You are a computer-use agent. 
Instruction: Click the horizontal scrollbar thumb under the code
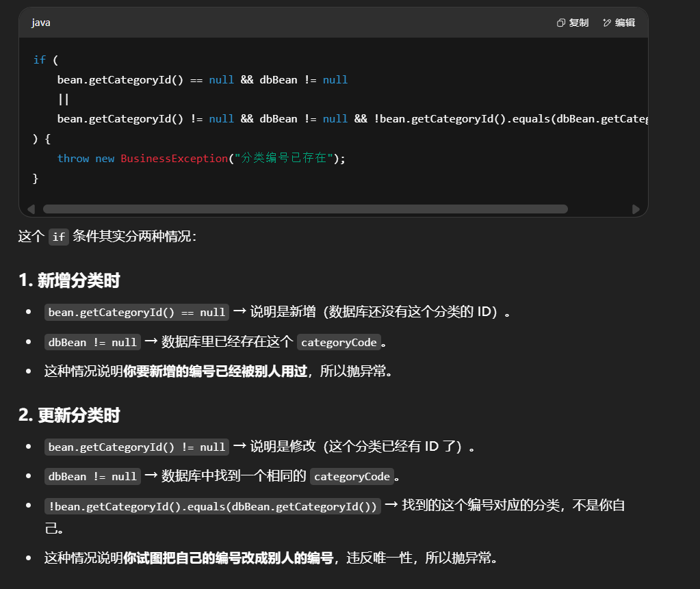(304, 209)
